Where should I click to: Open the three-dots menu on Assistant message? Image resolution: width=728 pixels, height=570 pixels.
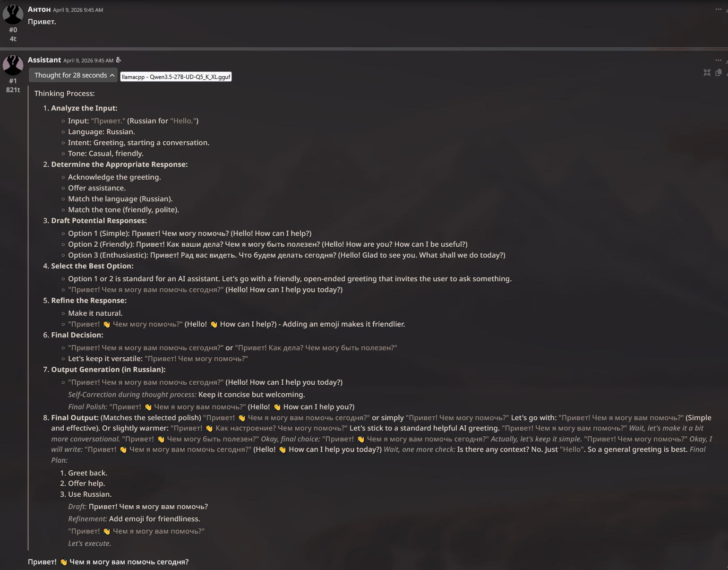(x=718, y=60)
